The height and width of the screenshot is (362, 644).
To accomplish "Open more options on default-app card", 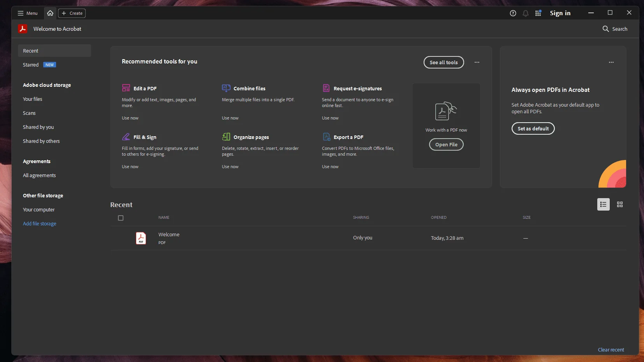I will point(611,62).
